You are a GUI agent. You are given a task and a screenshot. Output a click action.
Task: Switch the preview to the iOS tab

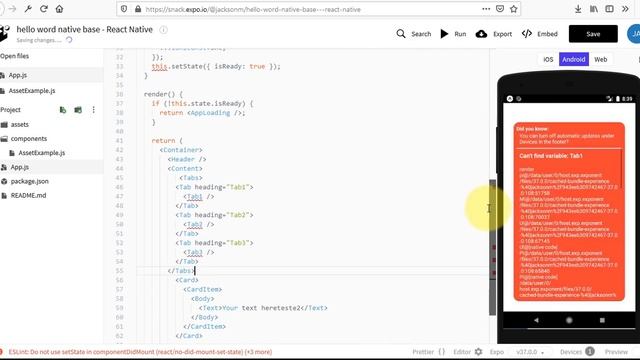click(x=548, y=59)
